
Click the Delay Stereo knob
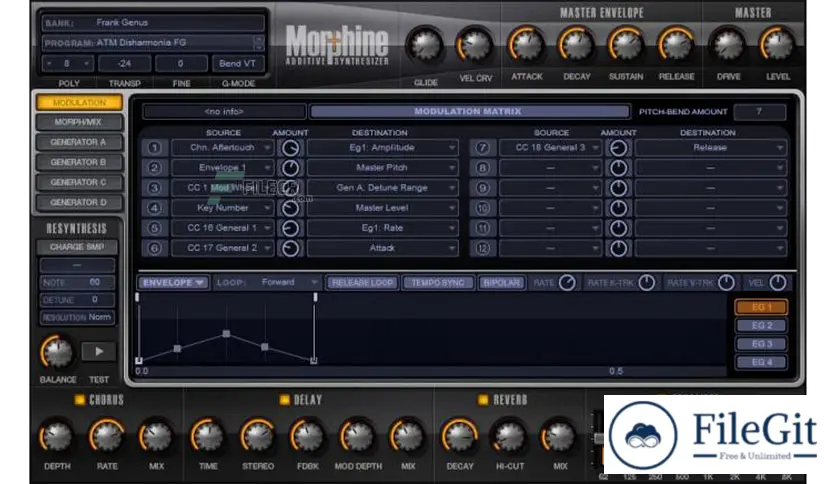tap(258, 437)
